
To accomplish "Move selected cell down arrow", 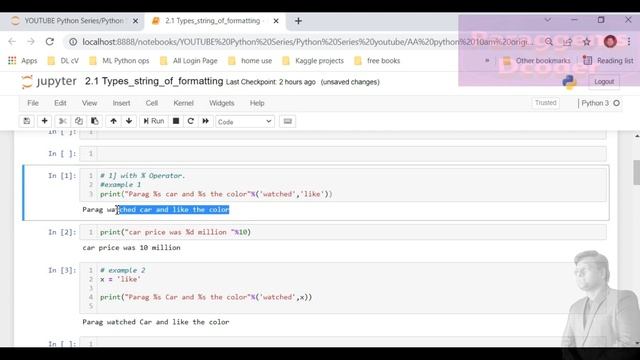I will 129,121.
